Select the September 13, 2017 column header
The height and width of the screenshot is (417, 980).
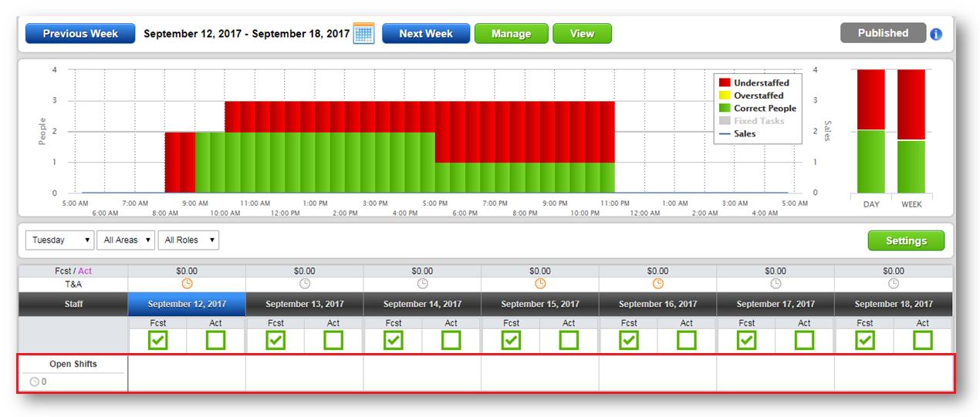[305, 304]
